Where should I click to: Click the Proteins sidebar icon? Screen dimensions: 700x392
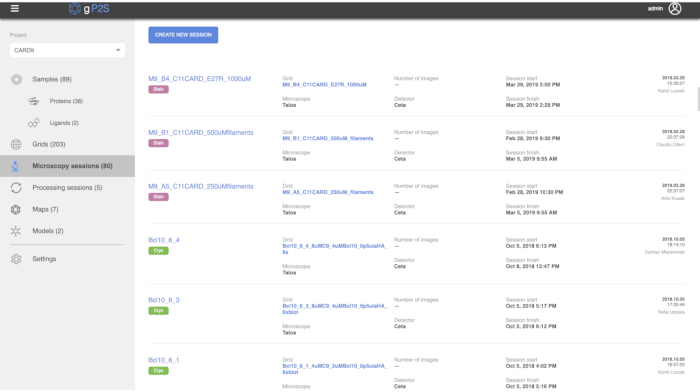pyautogui.click(x=33, y=101)
